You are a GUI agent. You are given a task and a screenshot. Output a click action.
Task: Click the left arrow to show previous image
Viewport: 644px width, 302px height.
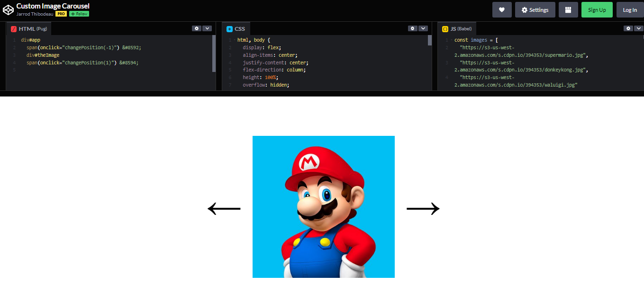(225, 208)
